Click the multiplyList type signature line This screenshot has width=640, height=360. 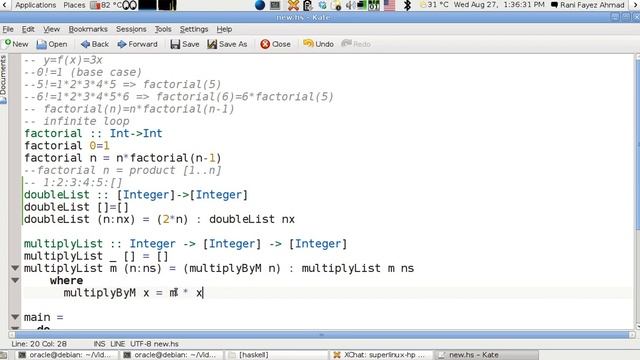click(185, 244)
